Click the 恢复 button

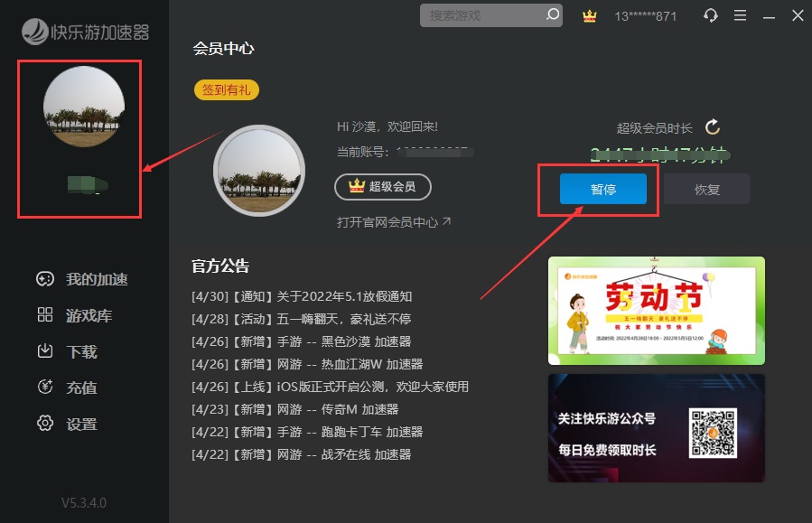coord(707,189)
